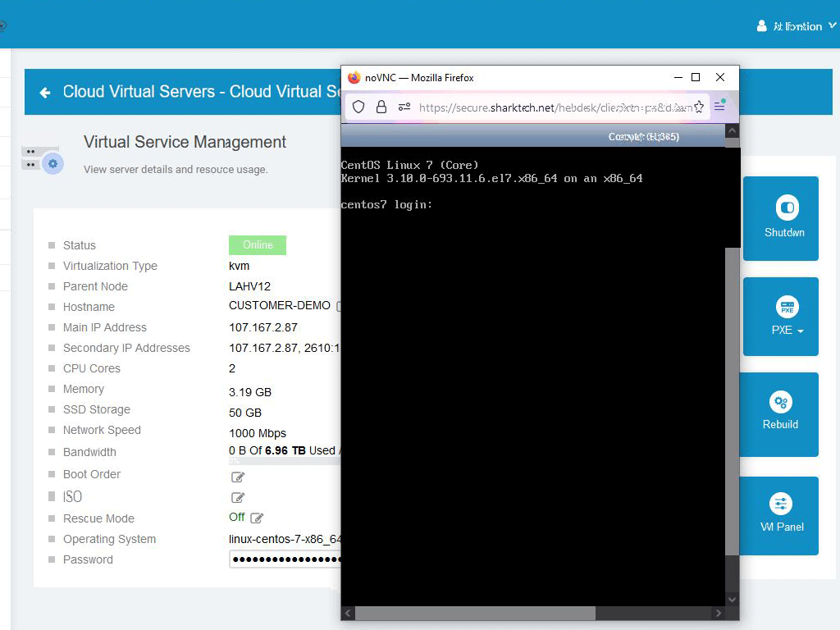The height and width of the screenshot is (630, 840).
Task: Click the back arrow beside Cloud Virtual Servers
Action: (45, 93)
